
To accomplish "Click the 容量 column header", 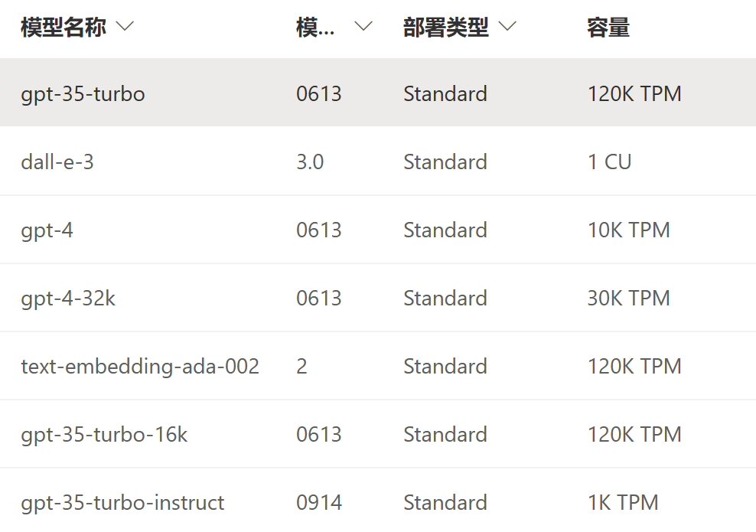I will click(x=608, y=27).
